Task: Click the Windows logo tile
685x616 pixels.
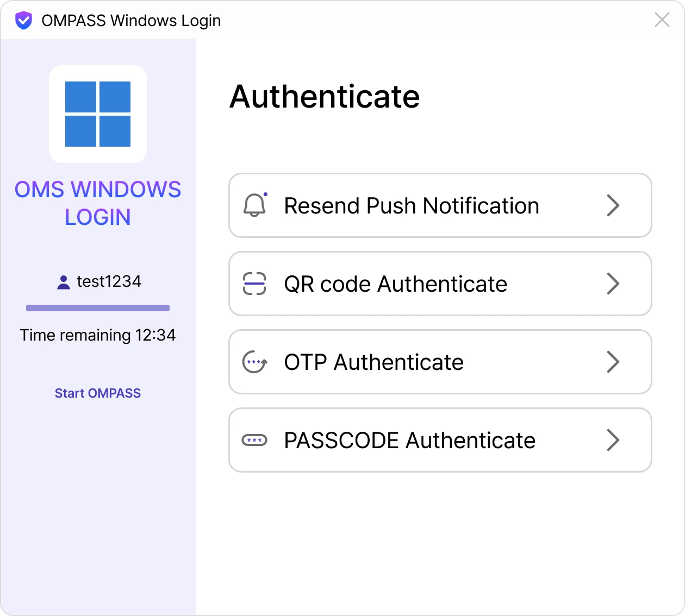Action: pos(98,114)
